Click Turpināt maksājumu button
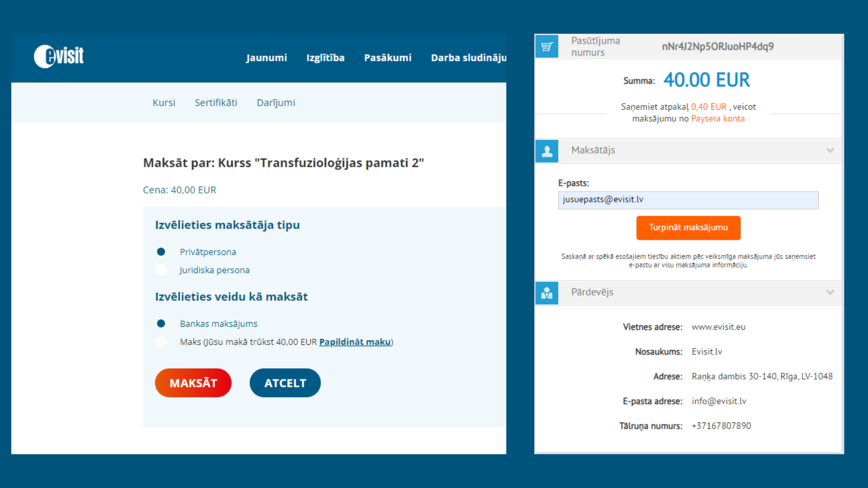This screenshot has height=488, width=868. click(688, 228)
